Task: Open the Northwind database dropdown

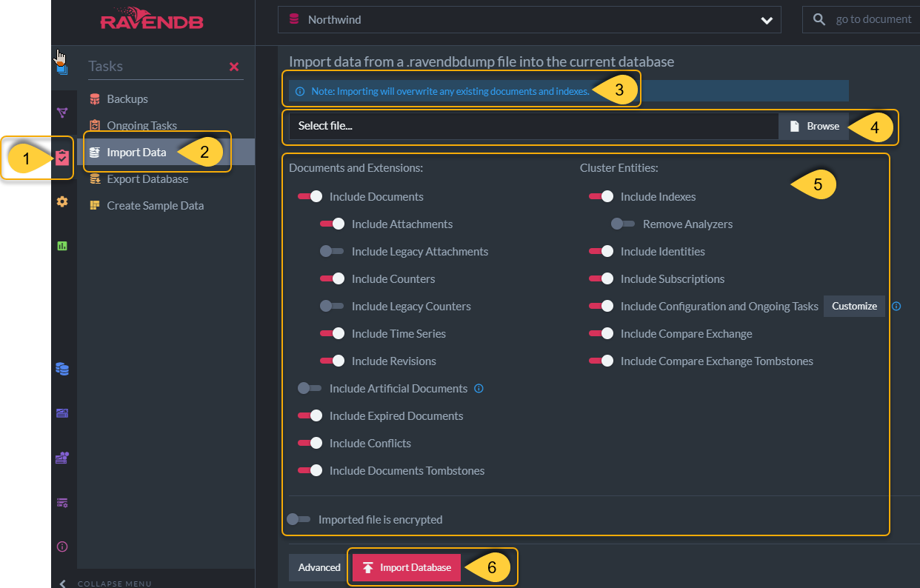Action: tap(530, 20)
